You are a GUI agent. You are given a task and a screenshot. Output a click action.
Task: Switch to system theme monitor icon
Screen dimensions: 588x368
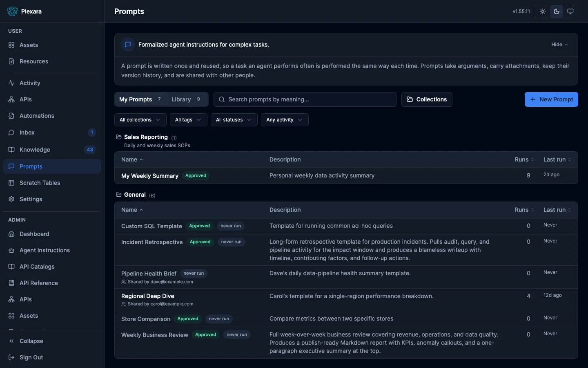point(570,11)
